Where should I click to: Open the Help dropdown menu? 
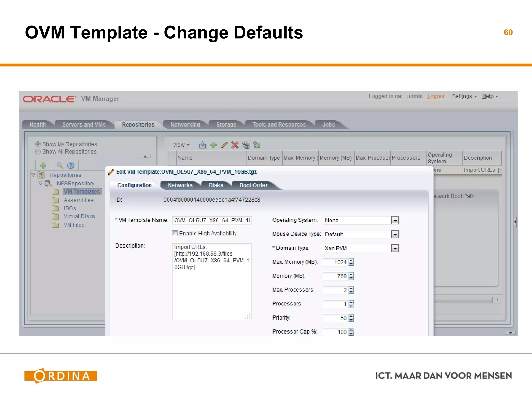pyautogui.click(x=490, y=96)
